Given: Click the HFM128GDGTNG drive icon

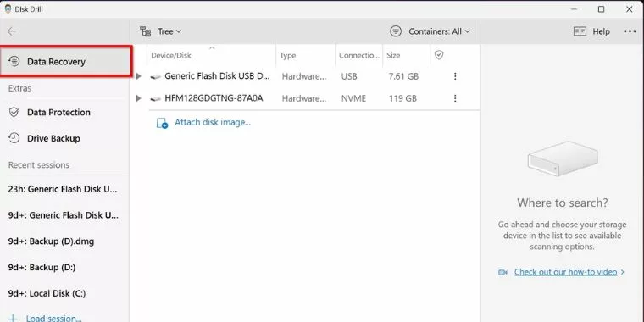Looking at the screenshot, I should click(155, 98).
